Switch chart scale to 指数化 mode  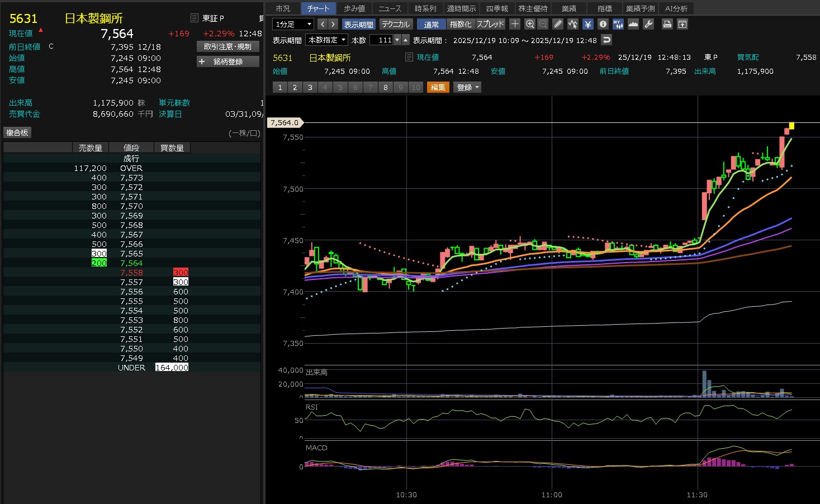coord(461,24)
